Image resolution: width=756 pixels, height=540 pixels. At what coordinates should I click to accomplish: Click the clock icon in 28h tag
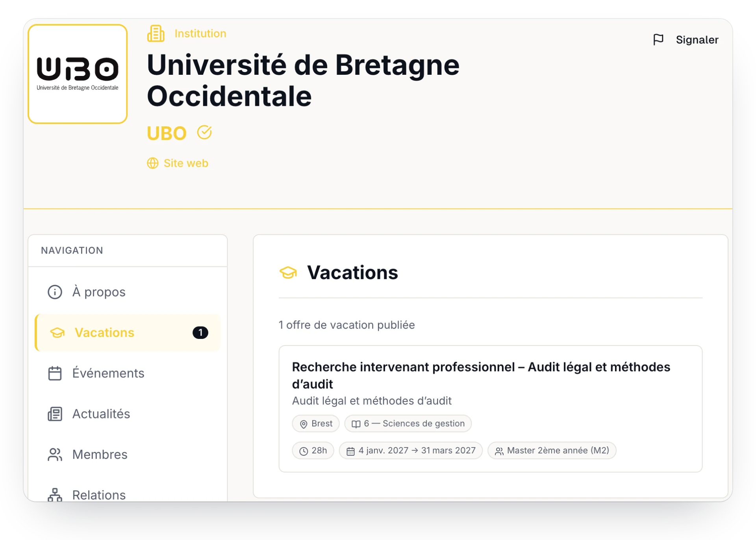tap(304, 451)
